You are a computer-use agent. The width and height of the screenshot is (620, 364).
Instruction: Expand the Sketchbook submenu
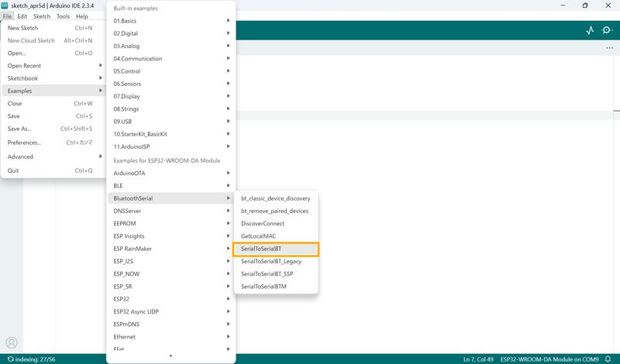[53, 78]
